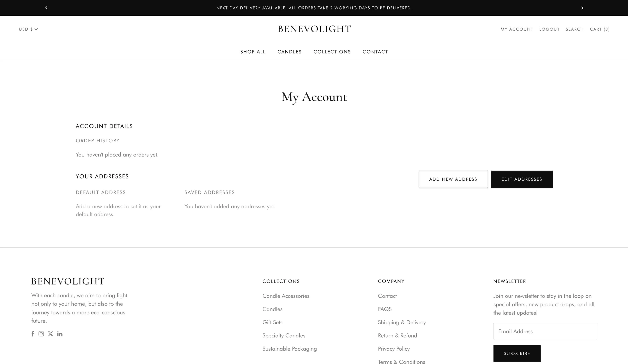The image size is (628, 364).
Task: Open Sustainable Packaging footer link
Action: coord(290,349)
